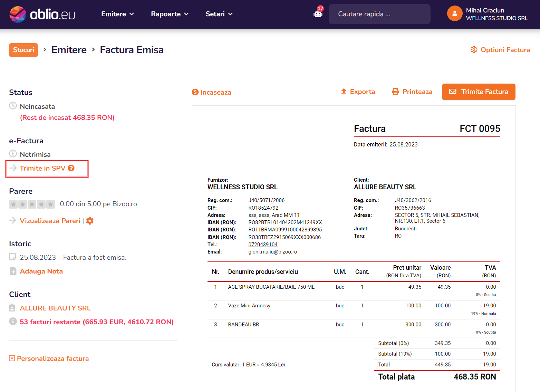The image size is (540, 392).
Task: Expand the Personalizeaza factura section
Action: tap(49, 358)
